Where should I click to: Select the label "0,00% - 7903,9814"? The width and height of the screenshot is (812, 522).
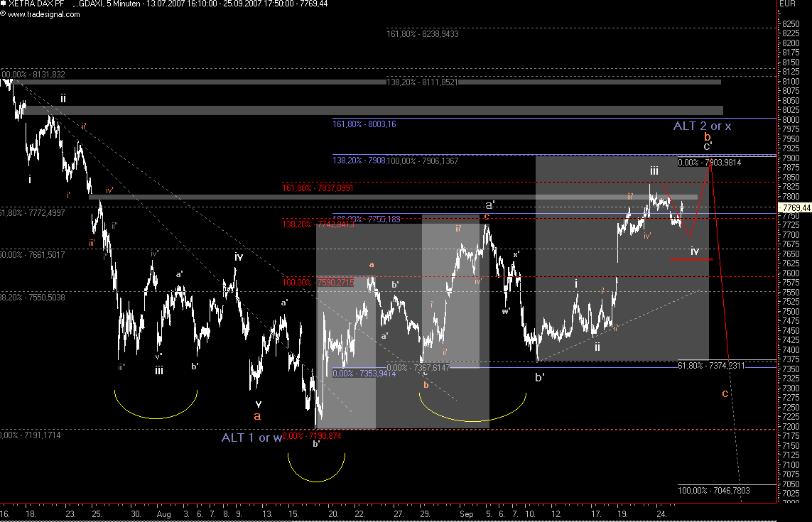[x=710, y=163]
